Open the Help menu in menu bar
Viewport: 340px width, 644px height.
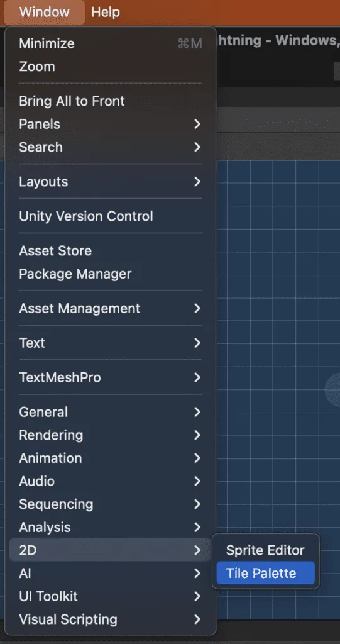tap(106, 12)
